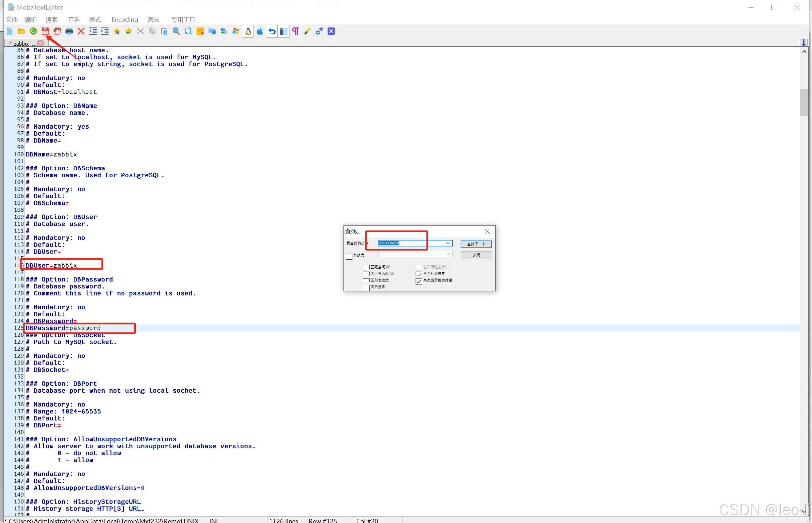Click the Save file floppy disk icon
This screenshot has width=812, height=523.
point(45,31)
